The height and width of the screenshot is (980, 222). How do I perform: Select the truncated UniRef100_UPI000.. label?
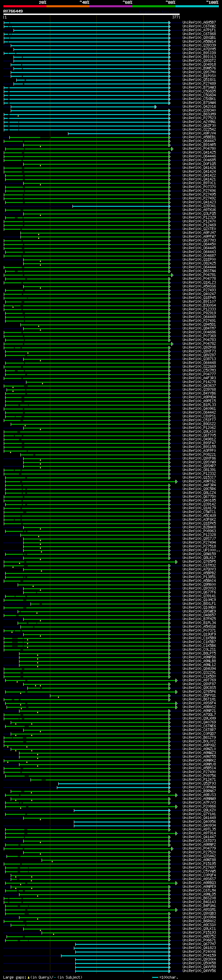click(x=201, y=550)
